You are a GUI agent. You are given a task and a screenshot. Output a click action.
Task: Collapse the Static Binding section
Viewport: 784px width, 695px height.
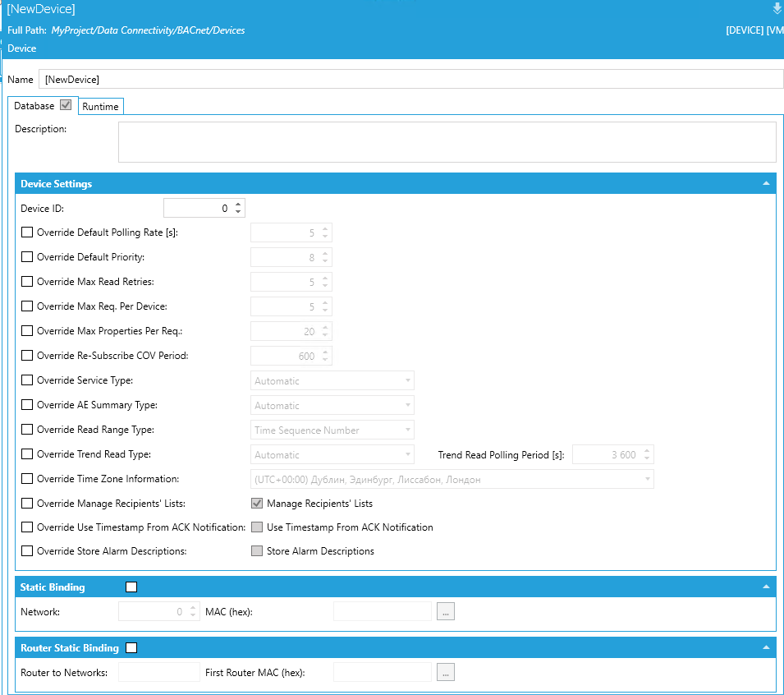point(765,587)
